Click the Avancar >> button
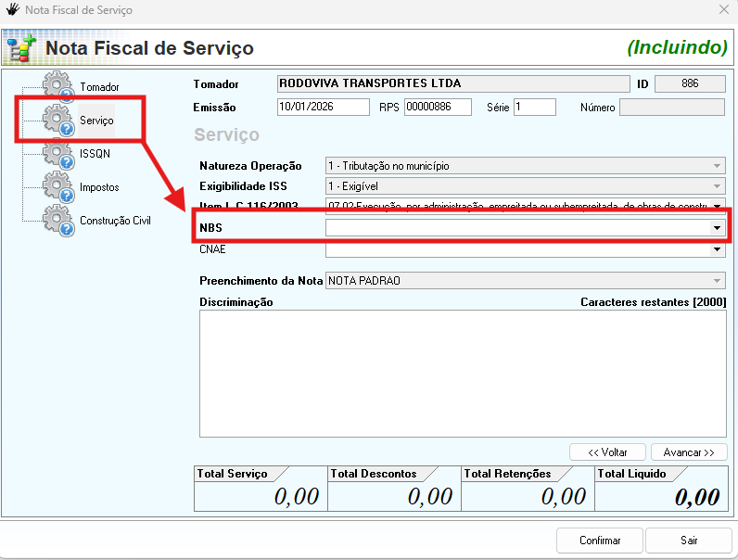This screenshot has height=560, width=738. coord(689,452)
